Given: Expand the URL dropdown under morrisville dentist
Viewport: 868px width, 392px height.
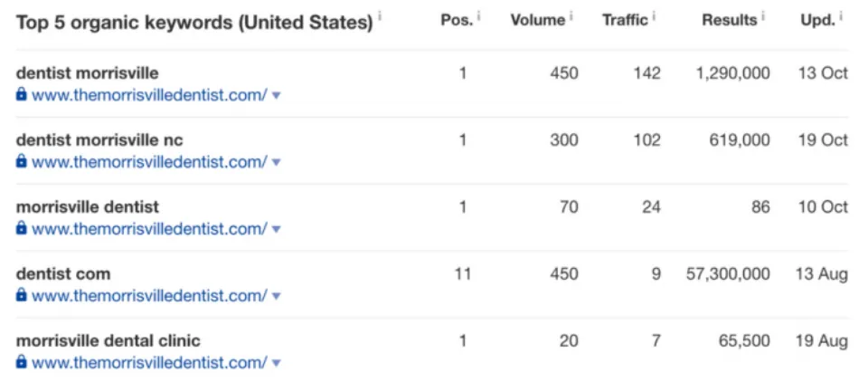Looking at the screenshot, I should point(277,230).
